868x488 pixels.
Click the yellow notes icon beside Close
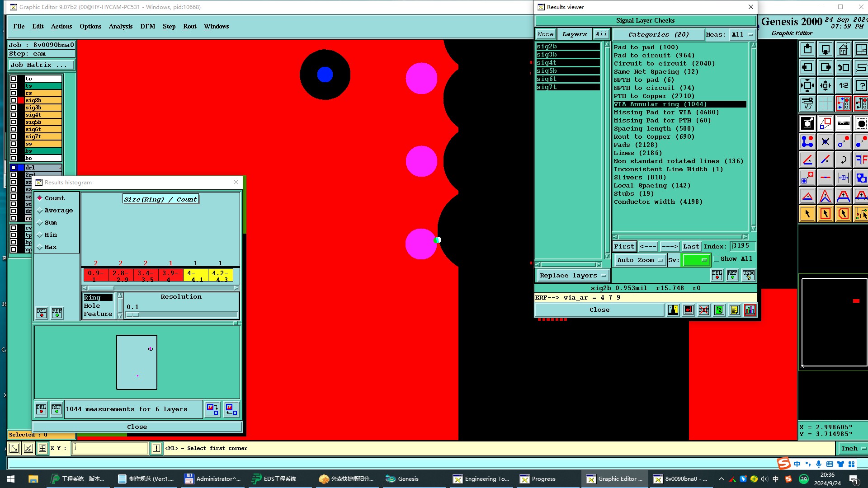(x=734, y=310)
